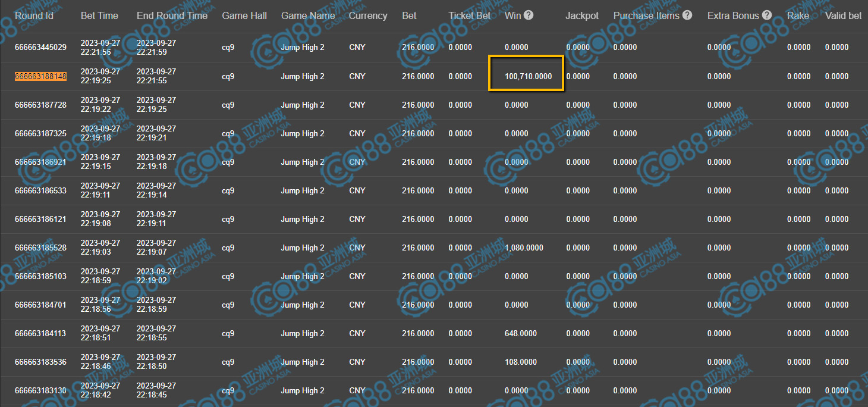
Task: Select the Win amount 108.0000
Action: pyautogui.click(x=521, y=362)
